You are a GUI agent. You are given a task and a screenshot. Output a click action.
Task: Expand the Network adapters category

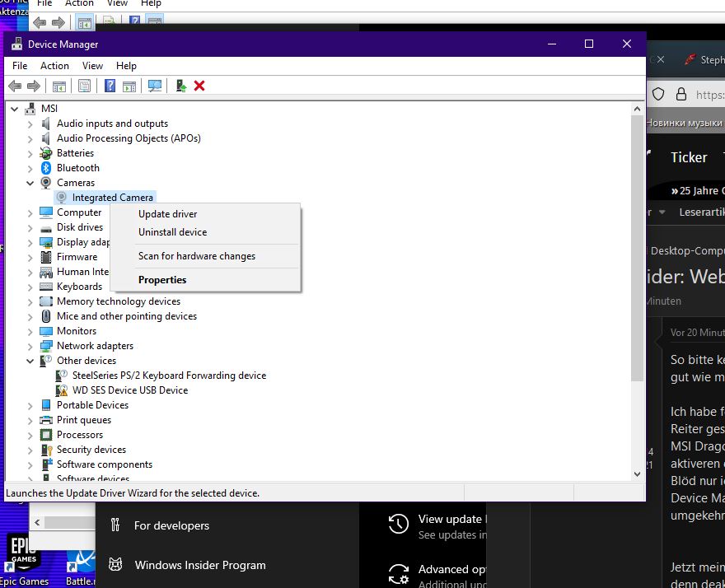30,347
